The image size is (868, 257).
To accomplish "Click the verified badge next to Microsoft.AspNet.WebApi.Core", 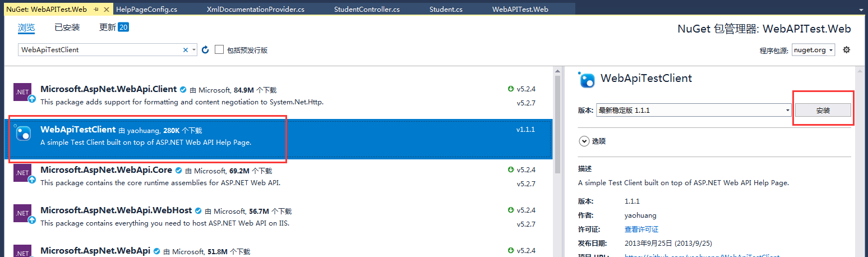I will click(x=178, y=170).
